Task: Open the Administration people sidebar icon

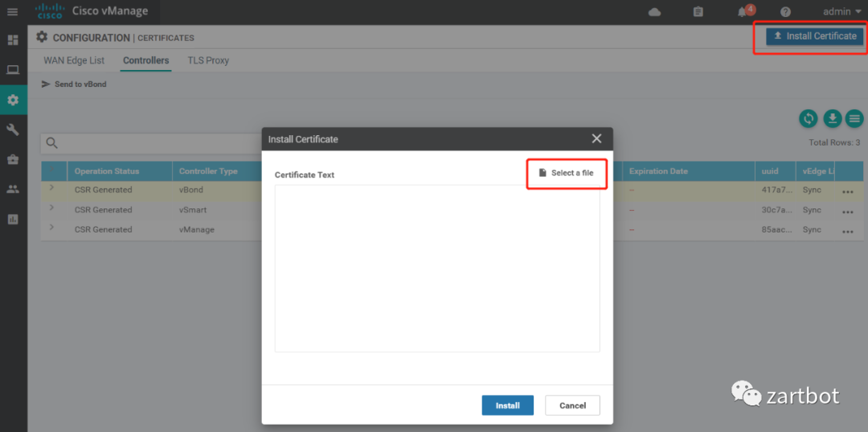Action: [x=13, y=189]
